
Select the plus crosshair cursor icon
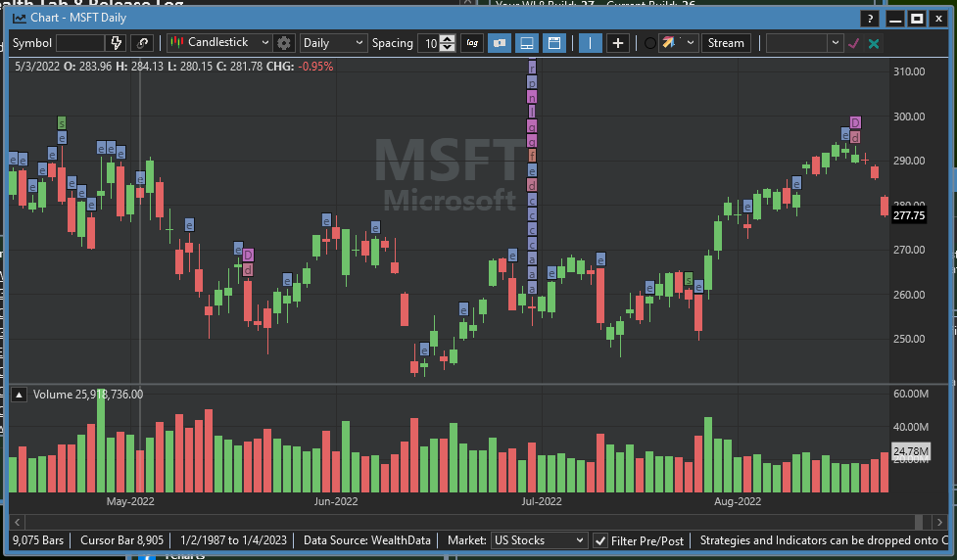click(618, 43)
